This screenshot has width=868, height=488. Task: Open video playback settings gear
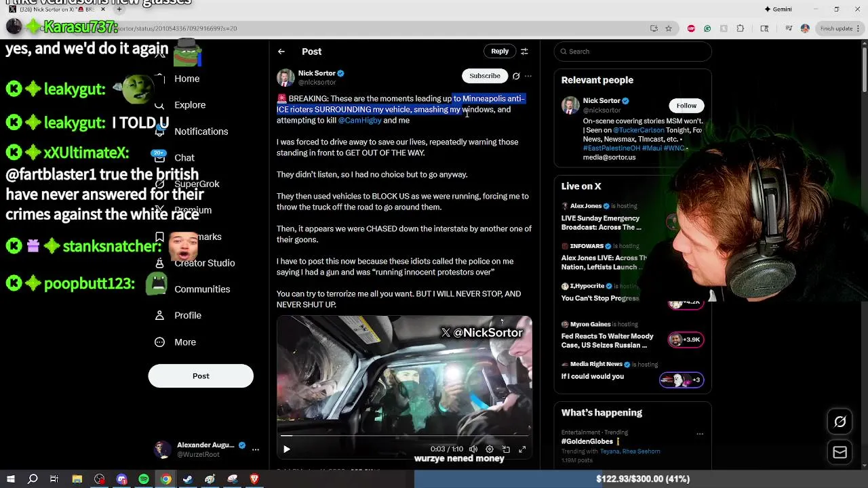tap(490, 449)
